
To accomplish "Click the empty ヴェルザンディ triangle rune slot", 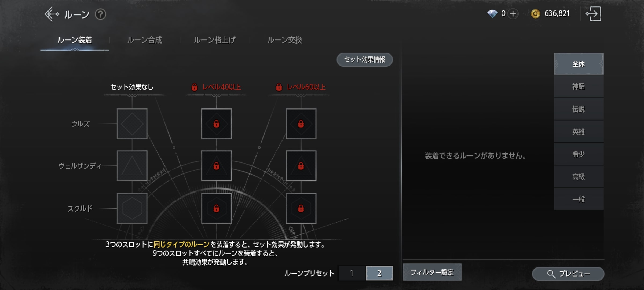I will click(x=132, y=166).
